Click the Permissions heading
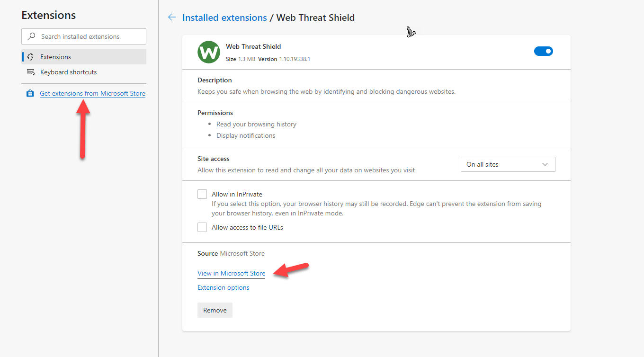Viewport: 644px width, 357px height. point(215,113)
